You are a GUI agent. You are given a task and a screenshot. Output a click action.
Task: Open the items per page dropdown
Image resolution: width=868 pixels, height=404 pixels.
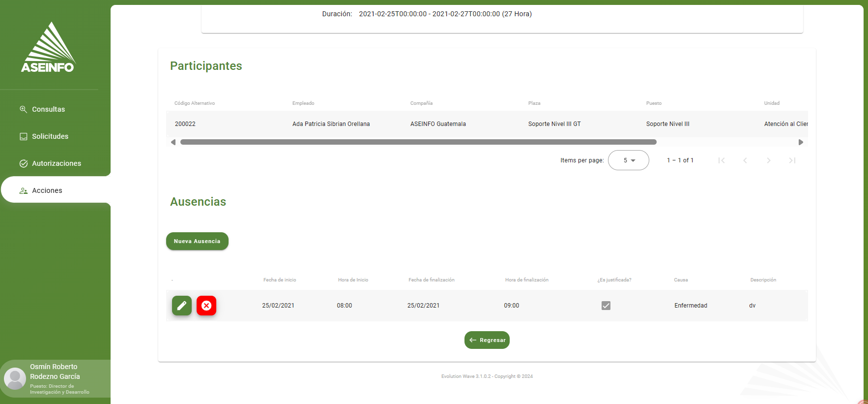click(629, 160)
